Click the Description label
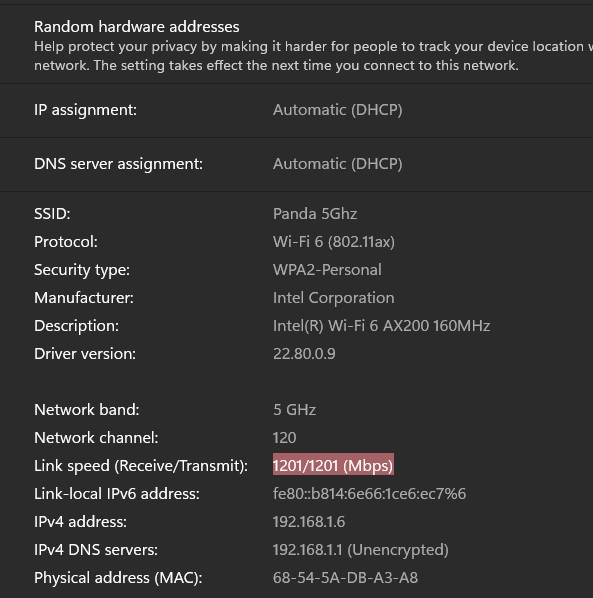Image resolution: width=593 pixels, height=598 pixels. click(76, 326)
